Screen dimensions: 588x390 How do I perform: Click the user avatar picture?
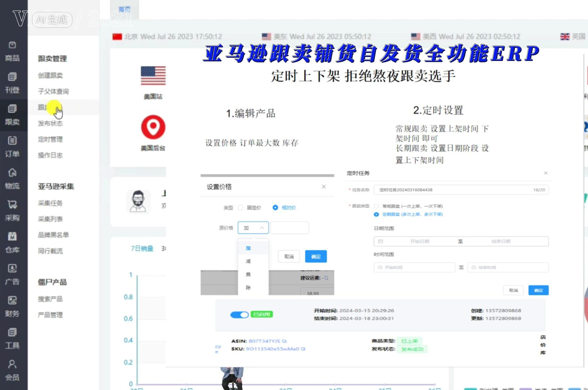coord(138,201)
